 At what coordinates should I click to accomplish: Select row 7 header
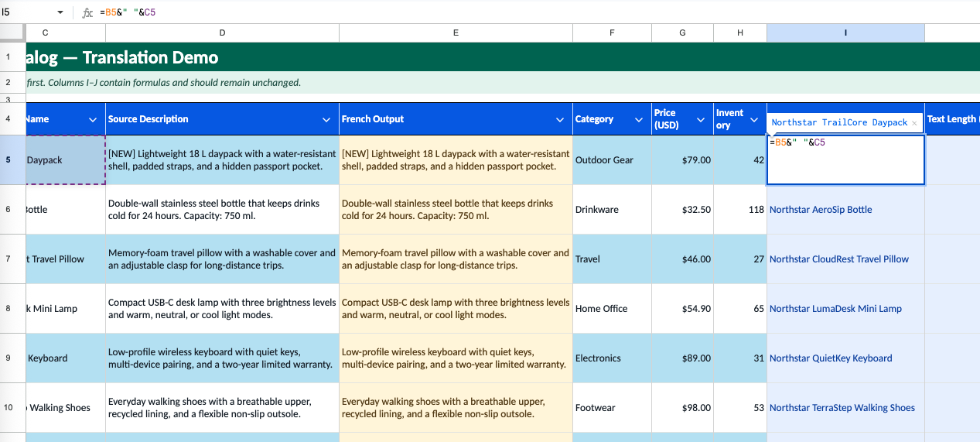coord(12,259)
